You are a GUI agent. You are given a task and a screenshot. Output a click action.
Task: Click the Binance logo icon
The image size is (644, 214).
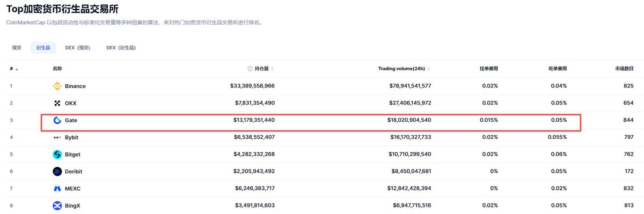coord(57,86)
